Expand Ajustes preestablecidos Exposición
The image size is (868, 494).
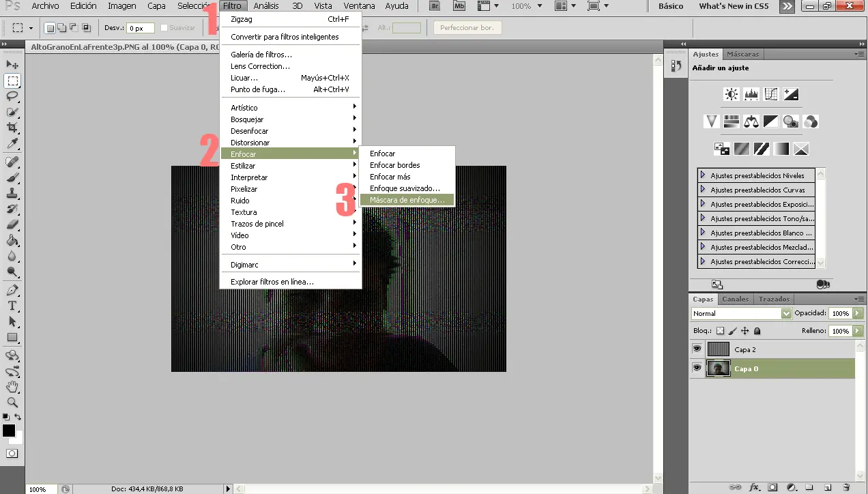(703, 204)
